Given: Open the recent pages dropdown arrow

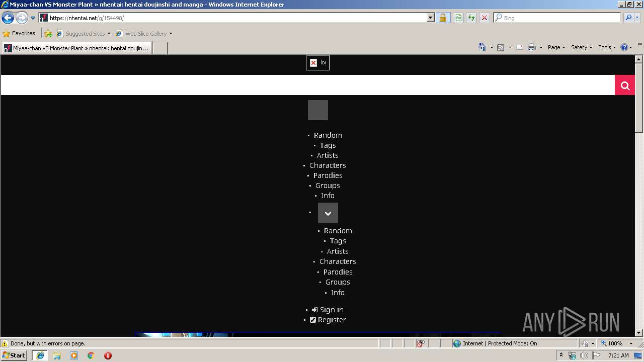Looking at the screenshot, I should click(33, 18).
